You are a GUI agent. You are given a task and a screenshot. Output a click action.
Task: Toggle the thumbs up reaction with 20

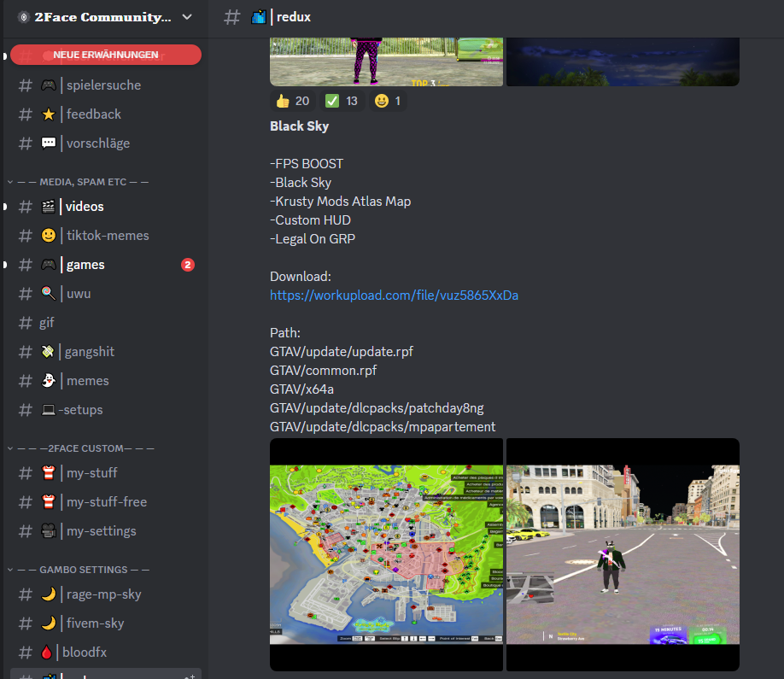(x=292, y=101)
